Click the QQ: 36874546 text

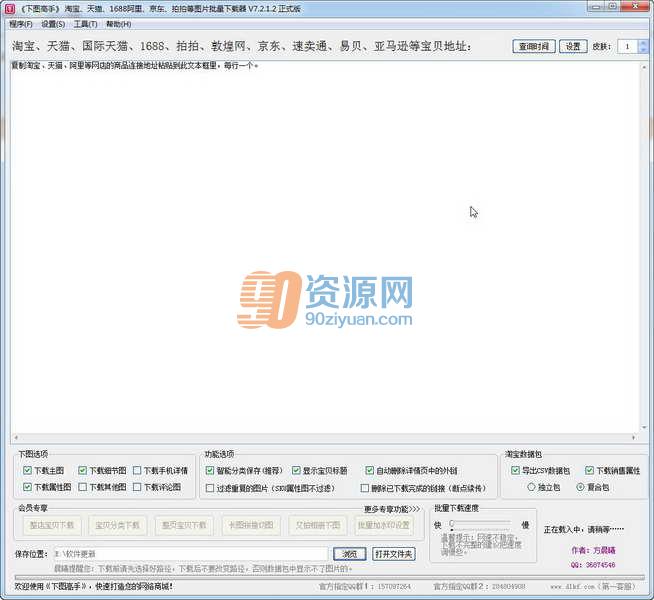(593, 565)
